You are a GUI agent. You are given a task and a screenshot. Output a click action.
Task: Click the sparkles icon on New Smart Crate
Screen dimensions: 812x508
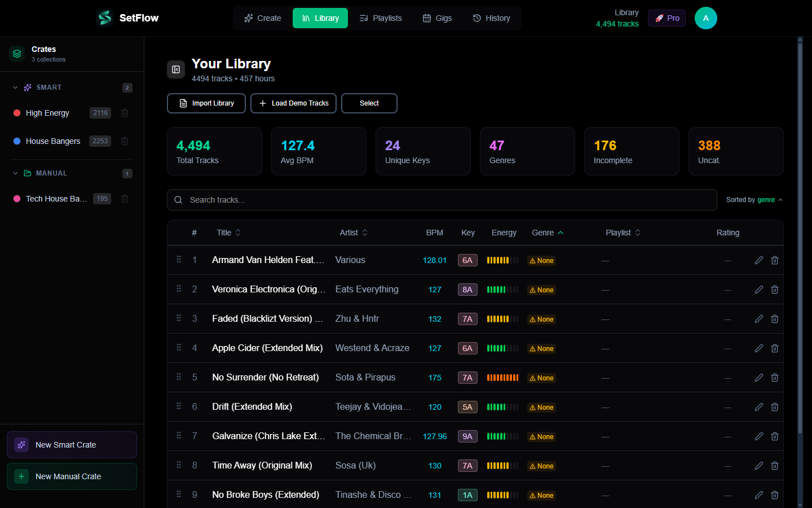(21, 445)
